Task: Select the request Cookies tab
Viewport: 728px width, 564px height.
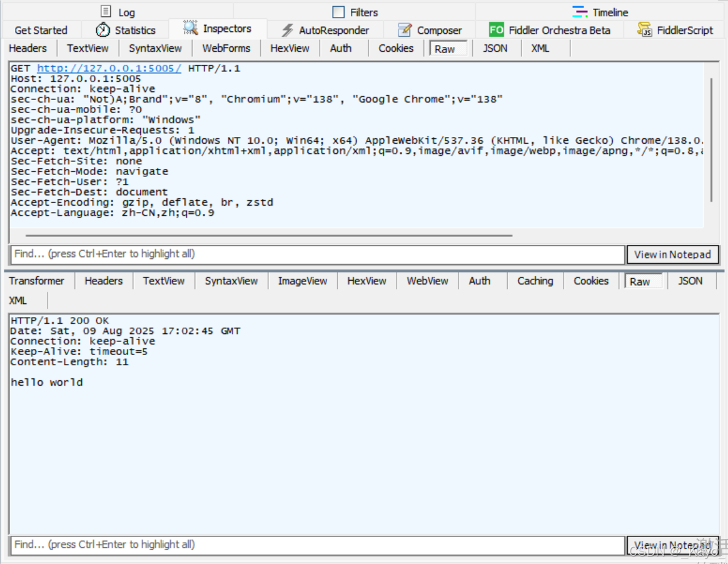Action: click(396, 48)
